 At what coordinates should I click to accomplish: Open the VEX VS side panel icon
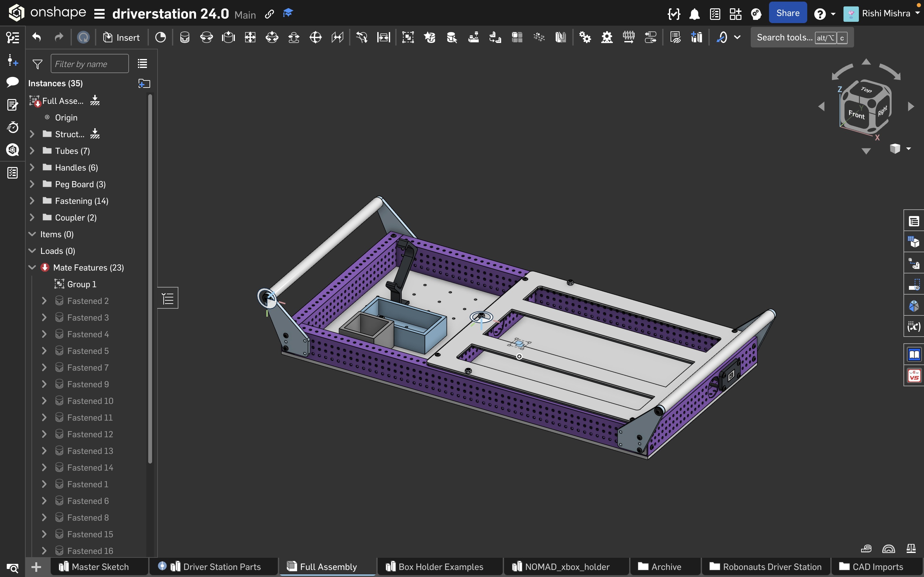914,376
